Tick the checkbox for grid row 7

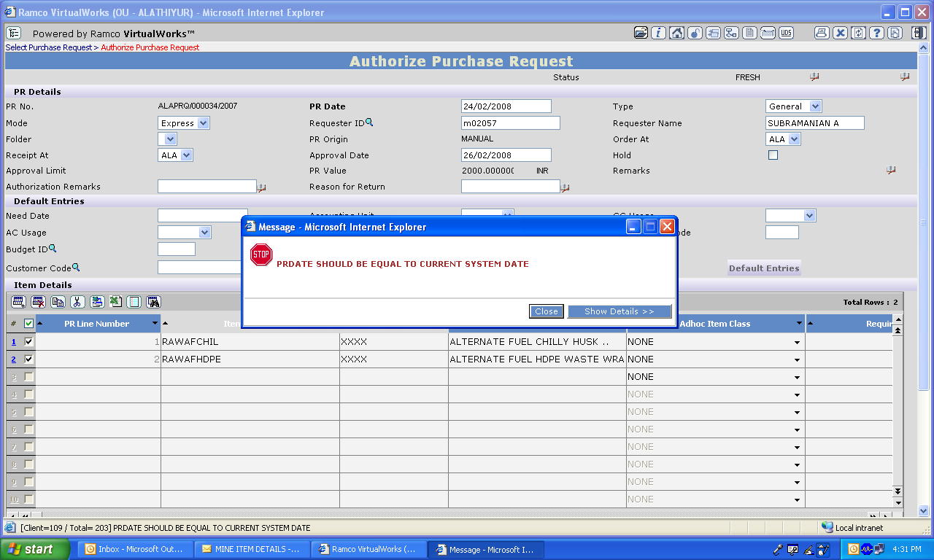click(x=28, y=446)
